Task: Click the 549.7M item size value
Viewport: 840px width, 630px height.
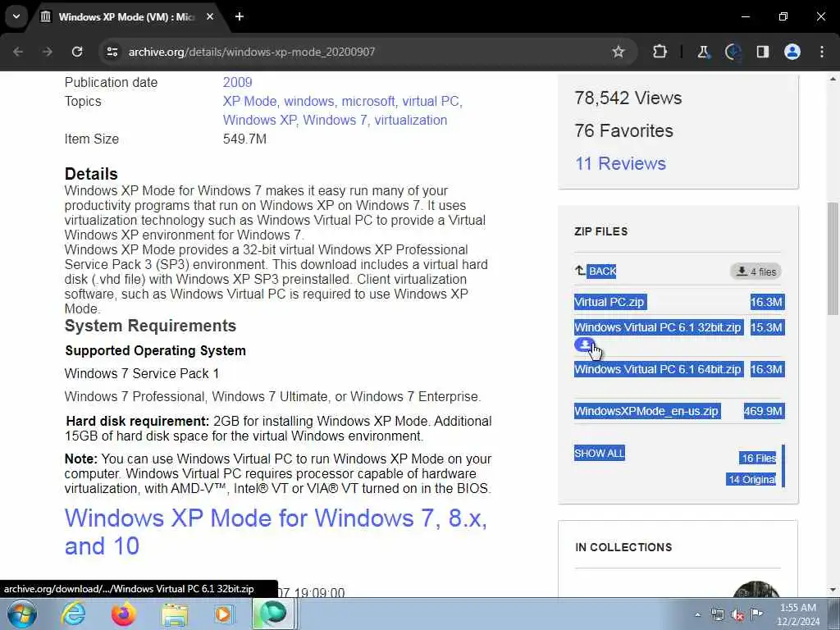Action: pyautogui.click(x=244, y=139)
